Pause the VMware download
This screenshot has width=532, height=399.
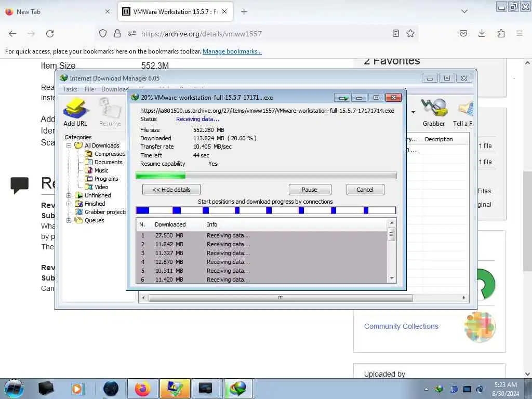point(310,190)
